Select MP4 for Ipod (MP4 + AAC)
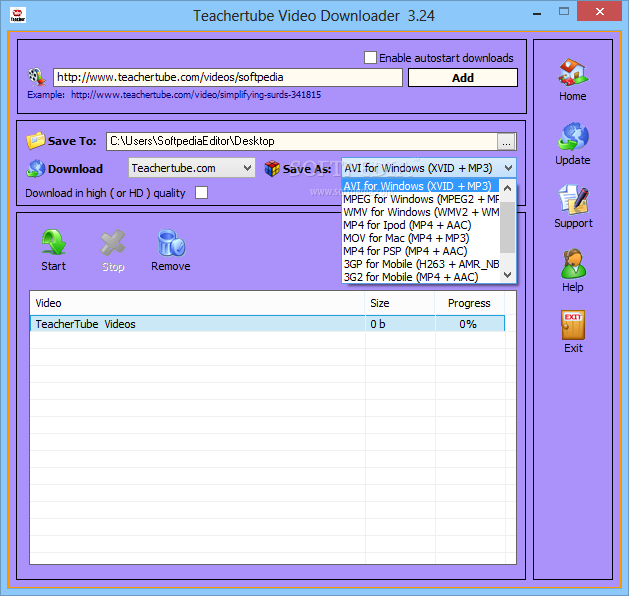 point(420,225)
